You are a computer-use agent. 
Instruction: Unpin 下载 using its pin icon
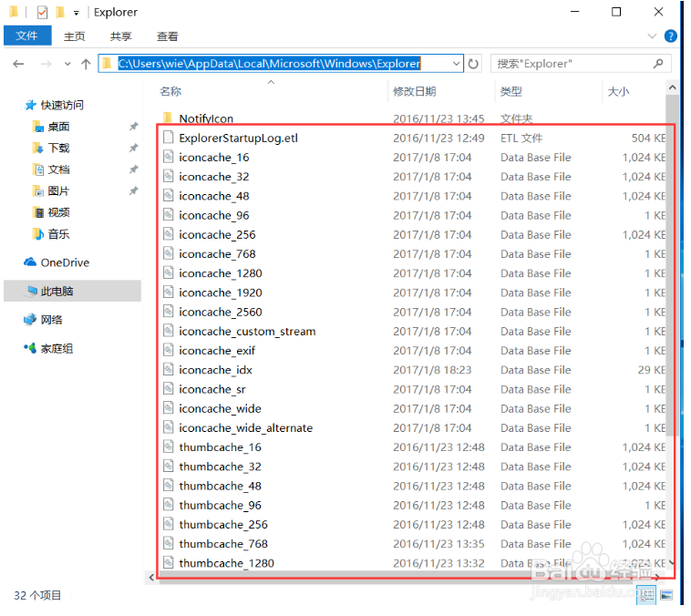[133, 148]
